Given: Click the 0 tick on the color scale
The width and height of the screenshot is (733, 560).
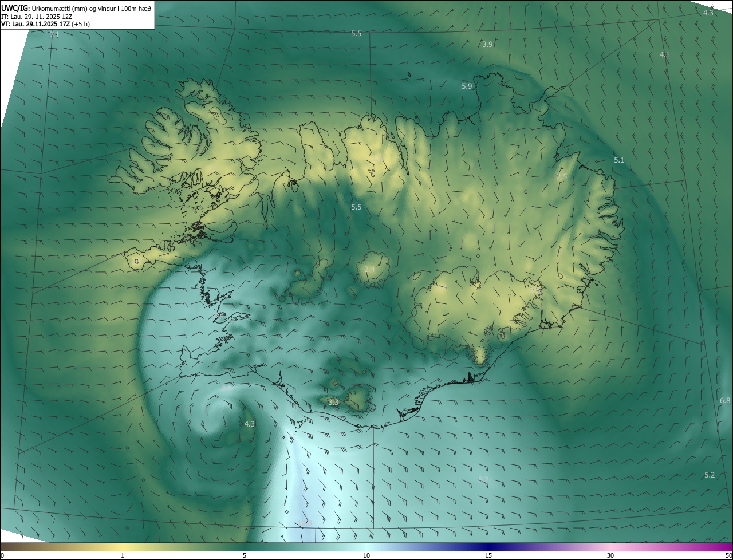Looking at the screenshot, I should point(2,555).
